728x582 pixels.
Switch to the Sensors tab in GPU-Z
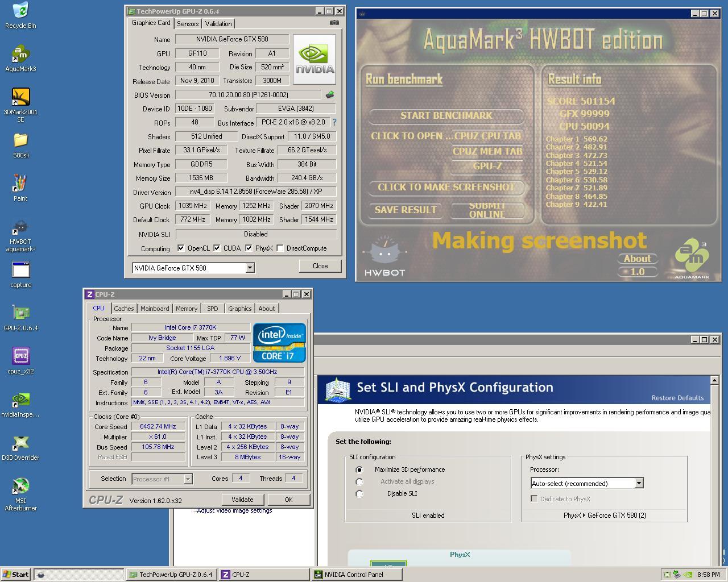(x=188, y=24)
